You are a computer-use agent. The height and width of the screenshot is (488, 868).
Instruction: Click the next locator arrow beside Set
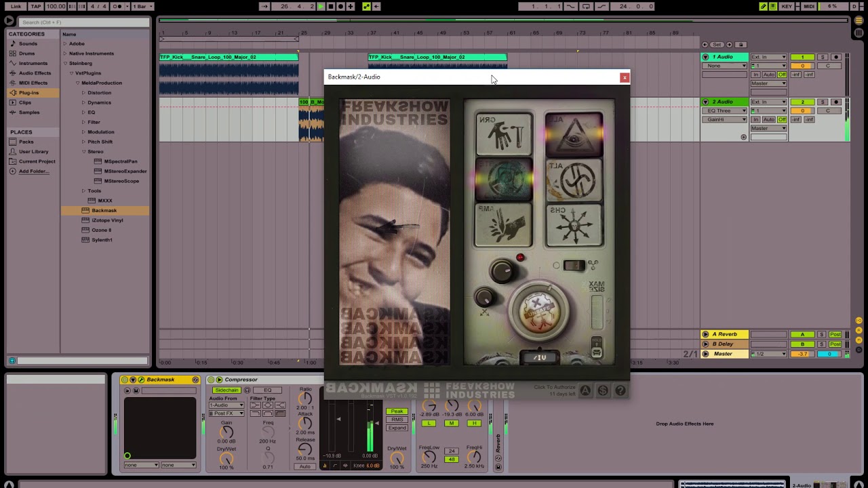728,45
